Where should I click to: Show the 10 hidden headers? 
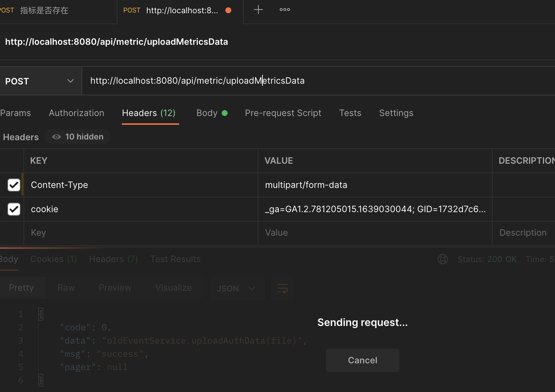pos(78,137)
